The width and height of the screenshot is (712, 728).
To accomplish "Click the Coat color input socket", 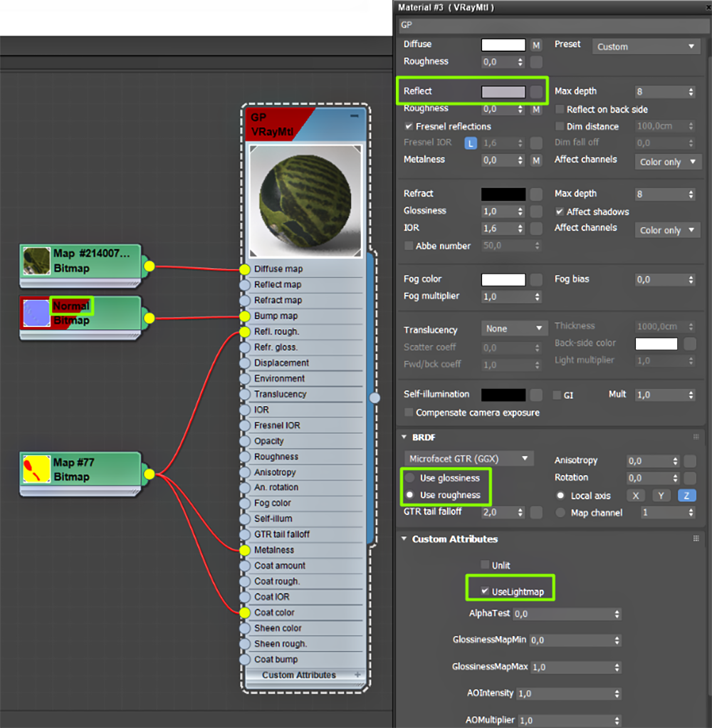I will click(x=245, y=613).
